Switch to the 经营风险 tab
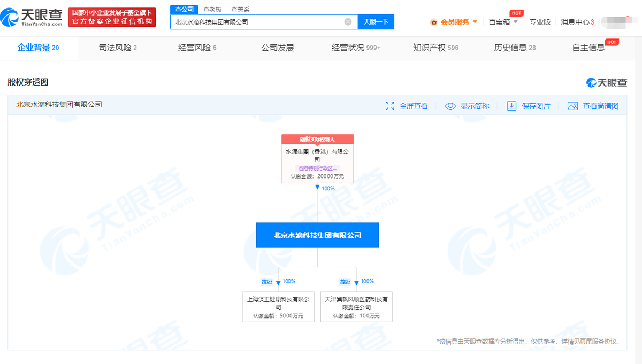 [197, 48]
